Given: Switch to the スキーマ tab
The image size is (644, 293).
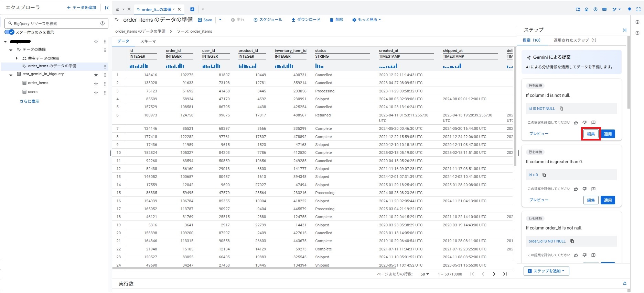Looking at the screenshot, I should [148, 41].
